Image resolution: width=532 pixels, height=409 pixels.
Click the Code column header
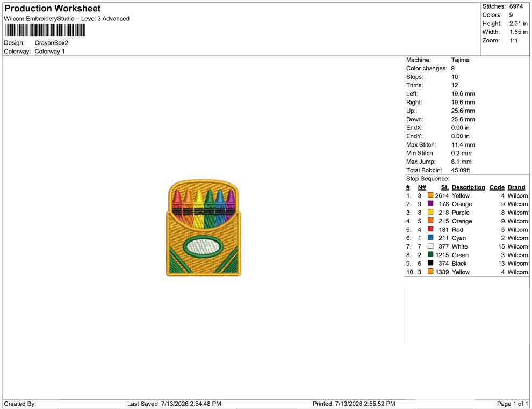click(497, 187)
